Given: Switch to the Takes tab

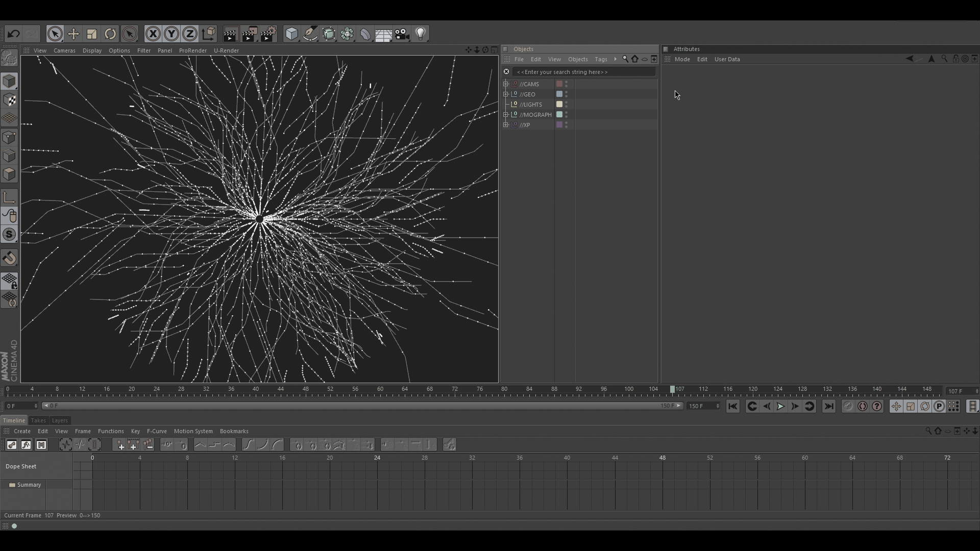Looking at the screenshot, I should coord(38,420).
